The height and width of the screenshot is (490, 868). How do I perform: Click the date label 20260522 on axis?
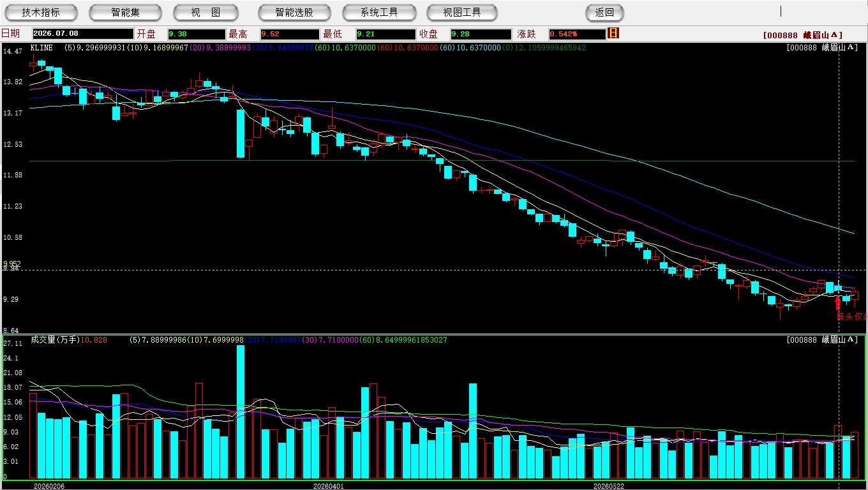[609, 486]
